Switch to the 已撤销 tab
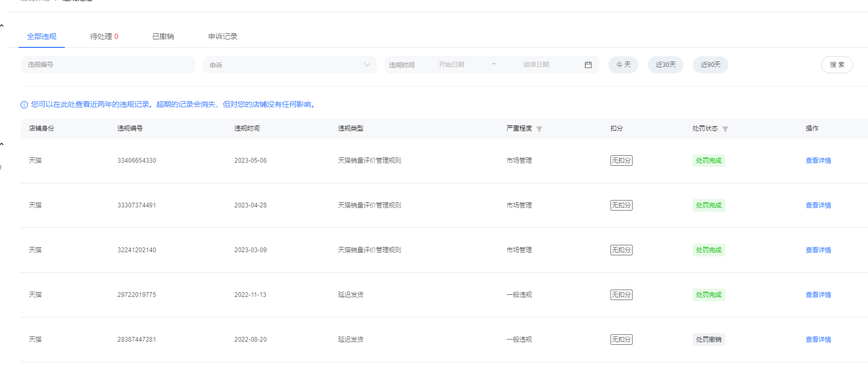This screenshot has height=368, width=868. click(x=163, y=36)
